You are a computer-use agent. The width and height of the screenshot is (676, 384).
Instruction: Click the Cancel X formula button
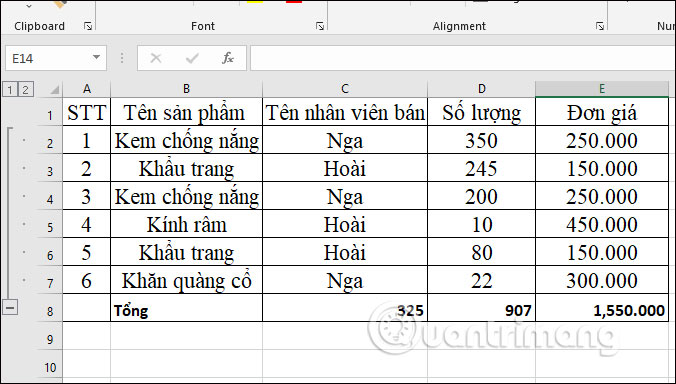(x=156, y=58)
